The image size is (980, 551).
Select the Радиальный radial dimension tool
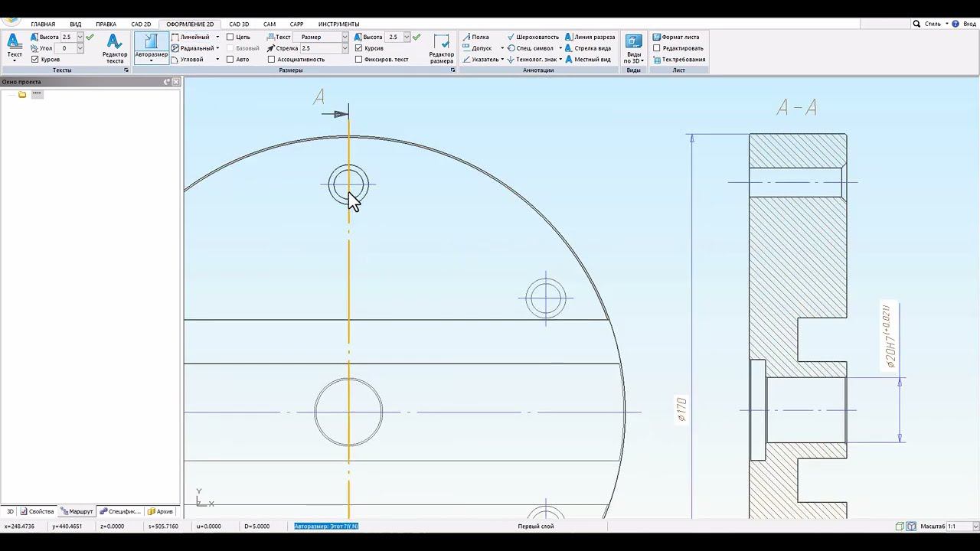click(x=192, y=48)
